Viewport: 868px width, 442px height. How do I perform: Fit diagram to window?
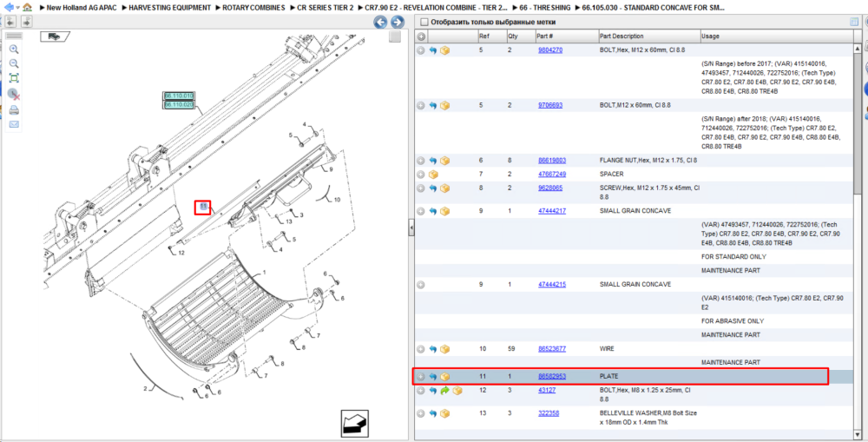click(15, 79)
